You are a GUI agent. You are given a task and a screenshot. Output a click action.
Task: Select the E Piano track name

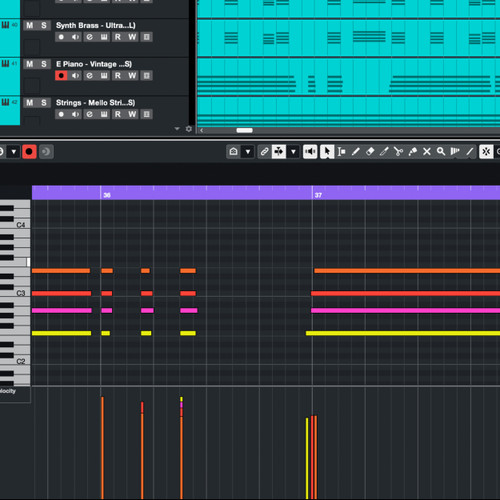[x=94, y=64]
